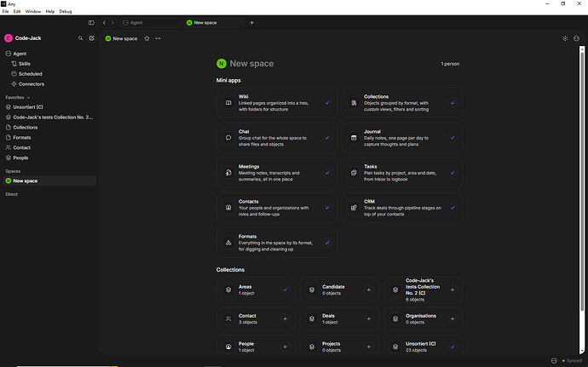
Task: Click the Synced status indicator
Action: 572,361
